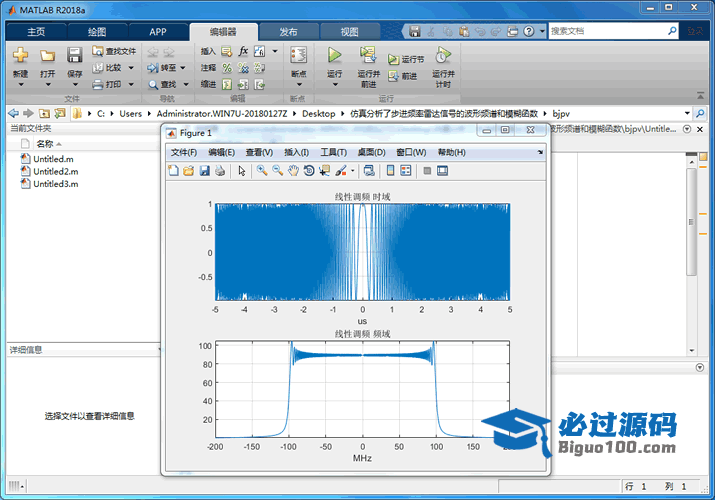Click the Save Figure icon in figure toolbar

pyautogui.click(x=205, y=171)
